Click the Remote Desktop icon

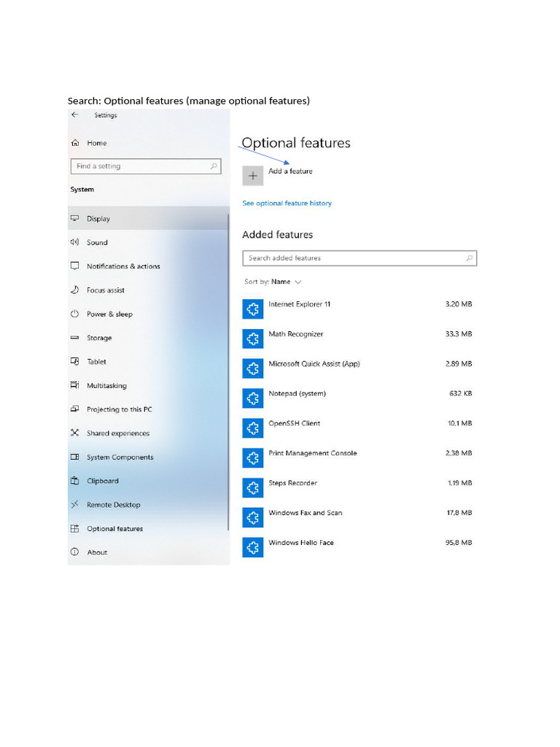[75, 504]
